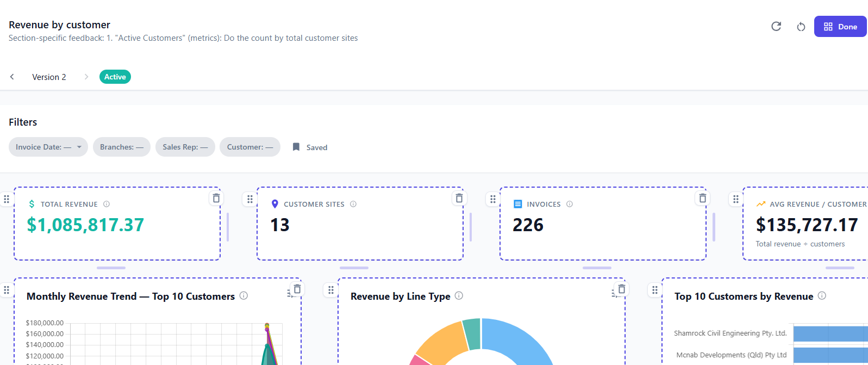Click the teal segment of the donut chart
Screen dimensions: 868x365
pos(472,333)
